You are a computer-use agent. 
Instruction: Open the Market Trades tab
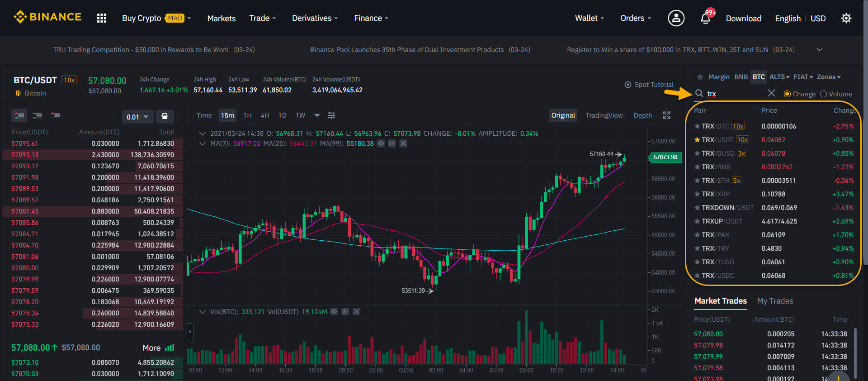(721, 301)
